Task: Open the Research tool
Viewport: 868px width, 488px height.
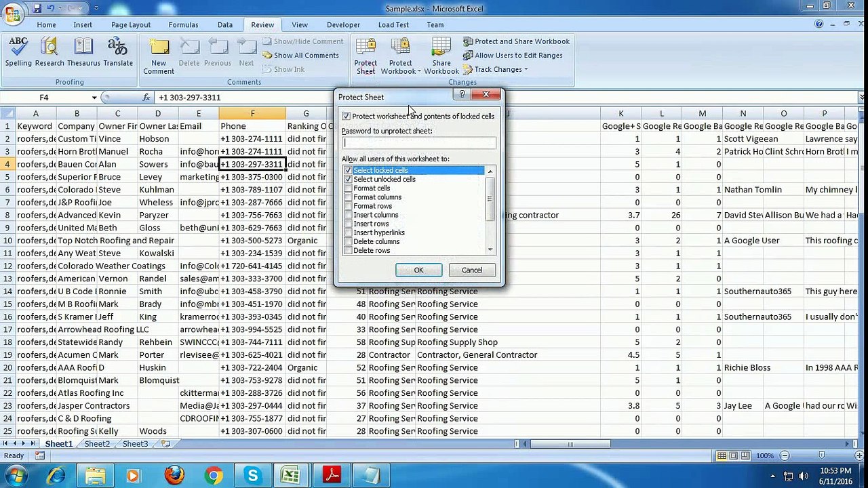Action: (x=50, y=52)
